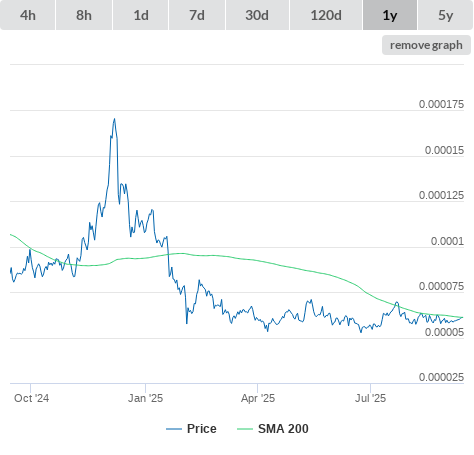Click the remove graph button

(x=426, y=45)
